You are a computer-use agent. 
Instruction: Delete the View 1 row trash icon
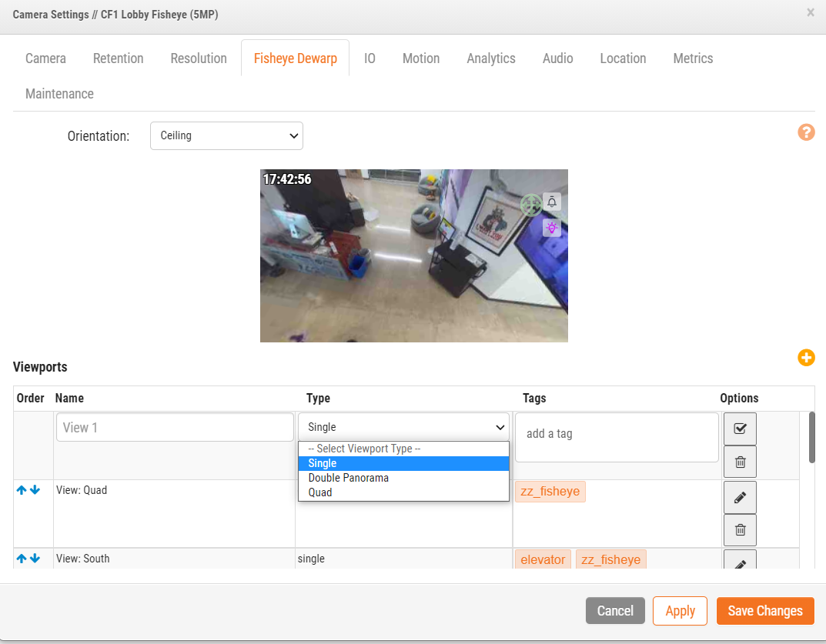(740, 462)
